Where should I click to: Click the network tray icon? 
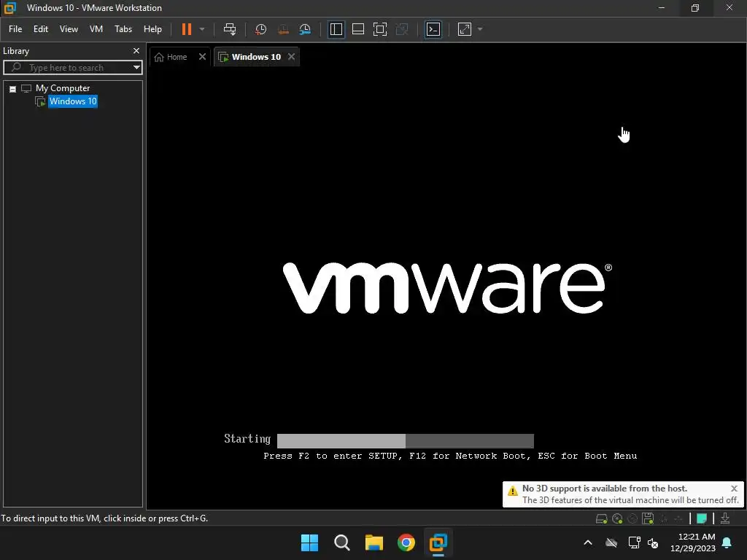[634, 542]
